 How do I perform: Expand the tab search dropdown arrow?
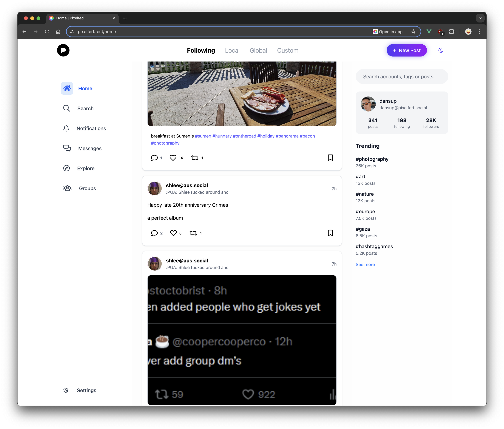[480, 18]
